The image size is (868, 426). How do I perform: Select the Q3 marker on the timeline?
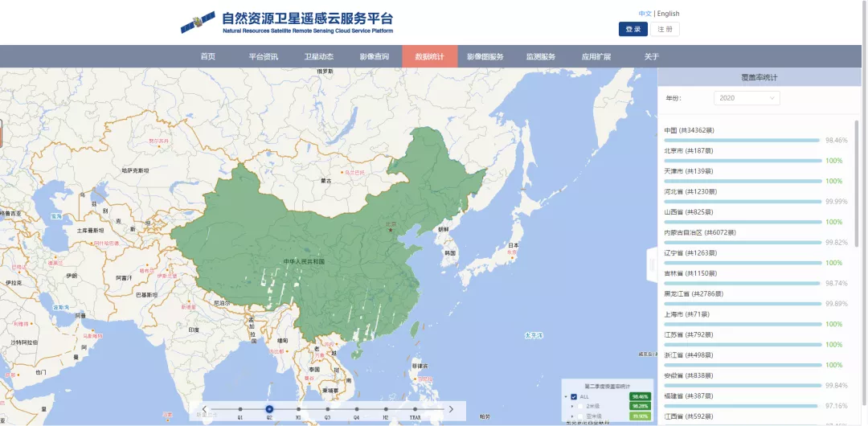tap(328, 409)
